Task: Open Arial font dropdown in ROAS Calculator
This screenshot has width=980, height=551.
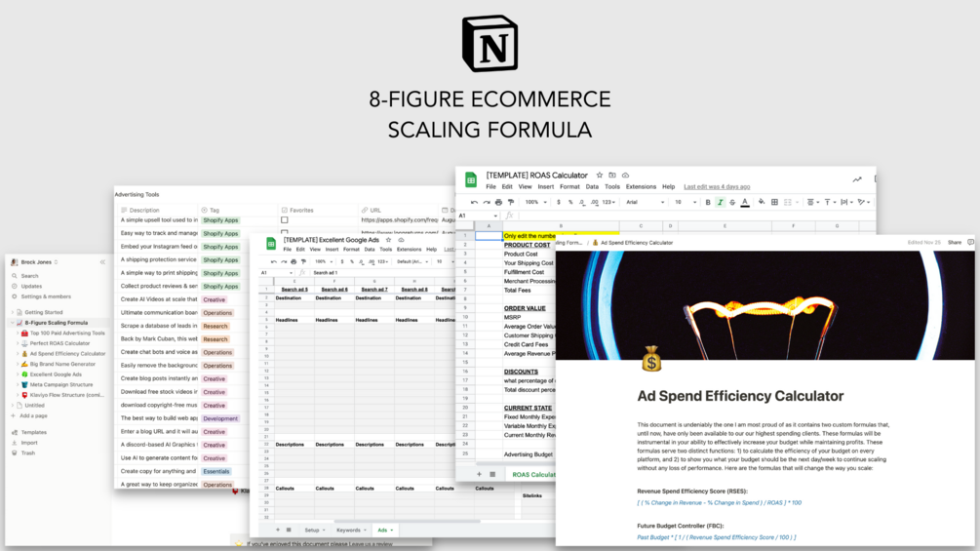Action: pyautogui.click(x=645, y=203)
